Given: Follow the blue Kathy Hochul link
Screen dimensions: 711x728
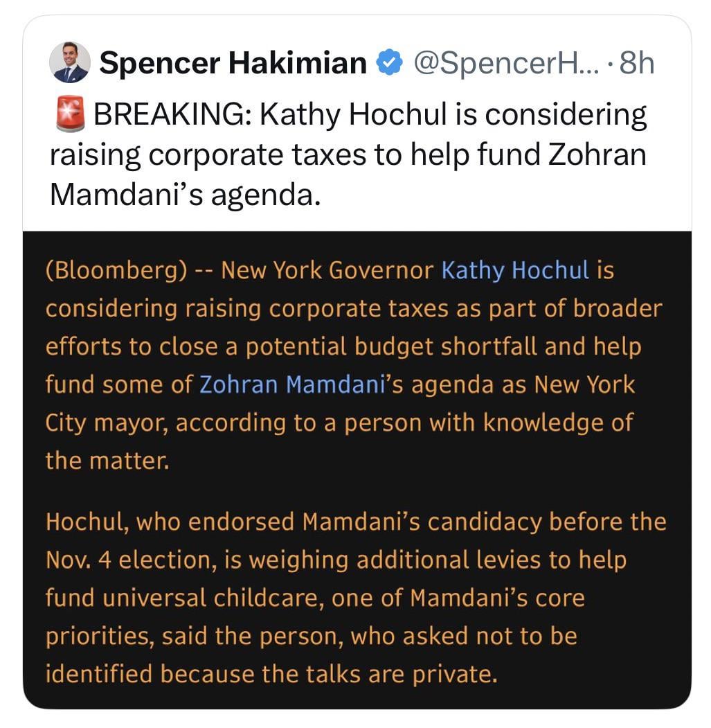Looking at the screenshot, I should [515, 271].
